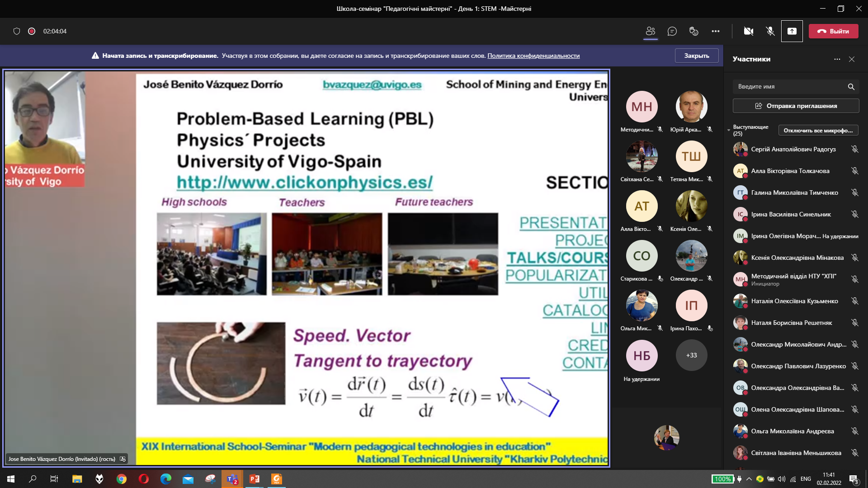
Task: Open Task View on taskbar
Action: (x=54, y=479)
